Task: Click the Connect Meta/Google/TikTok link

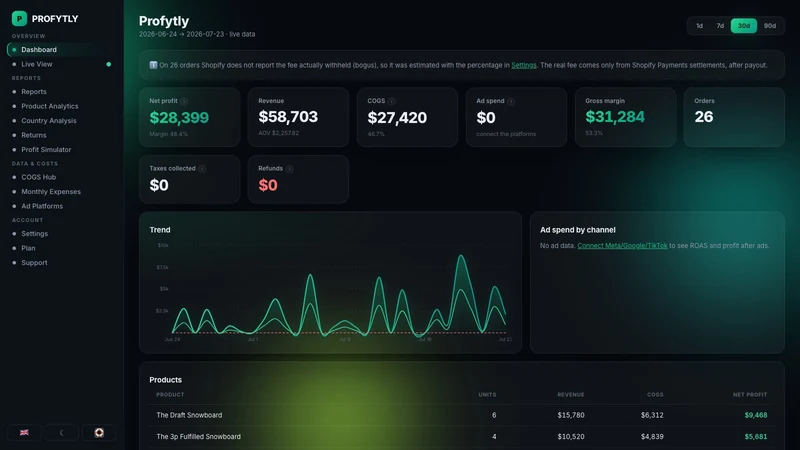Action: [622, 245]
